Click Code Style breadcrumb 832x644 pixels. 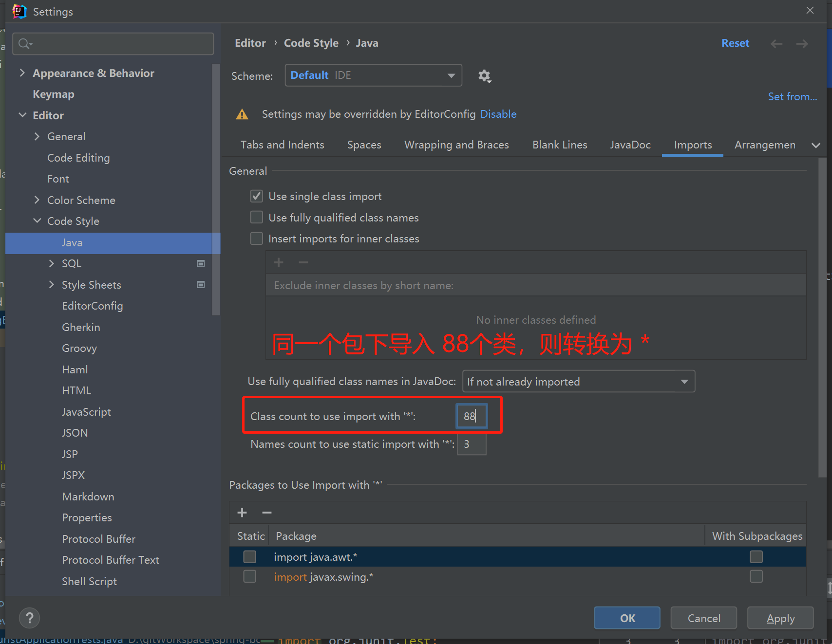(x=311, y=43)
